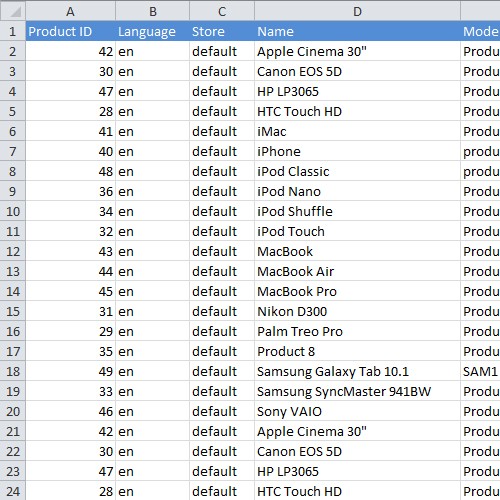Image resolution: width=500 pixels, height=500 pixels.
Task: Select column A header
Action: (x=70, y=11)
